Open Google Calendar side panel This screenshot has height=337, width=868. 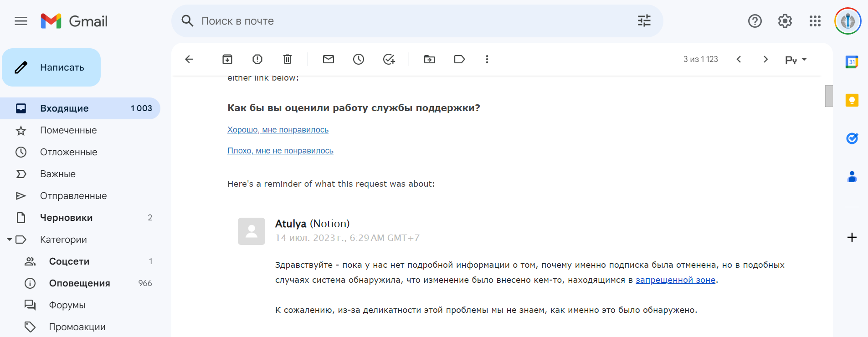[x=852, y=62]
